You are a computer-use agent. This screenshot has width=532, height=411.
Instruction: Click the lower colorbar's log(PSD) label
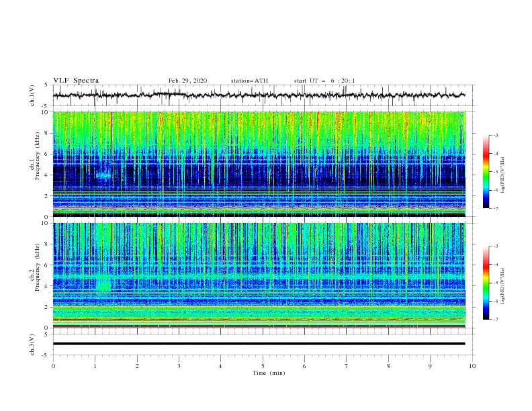point(503,285)
